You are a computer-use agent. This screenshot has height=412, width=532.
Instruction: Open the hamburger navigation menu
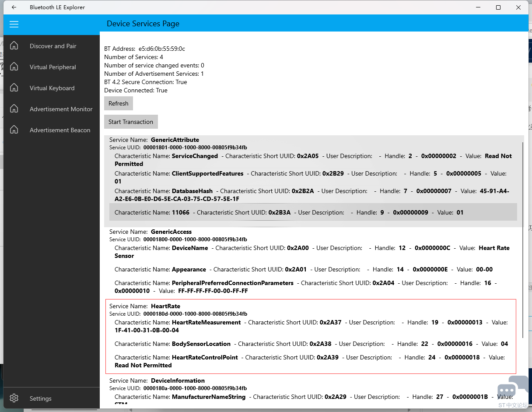[14, 24]
